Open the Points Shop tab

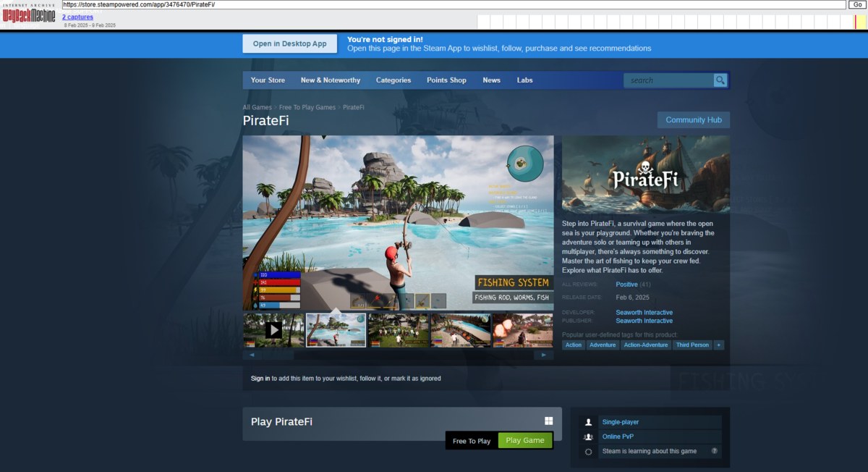(446, 80)
